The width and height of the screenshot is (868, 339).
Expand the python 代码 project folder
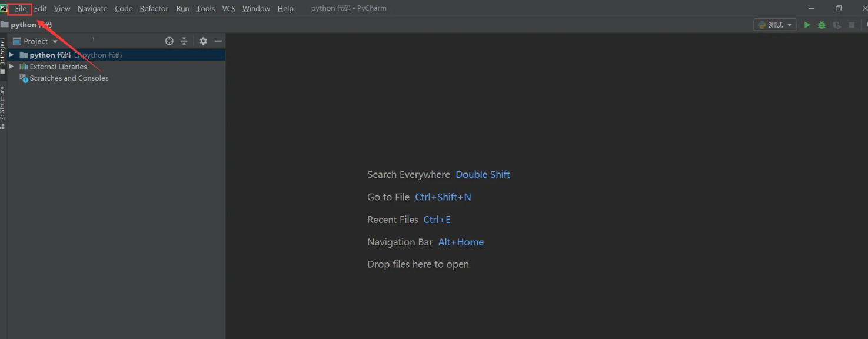coord(10,55)
